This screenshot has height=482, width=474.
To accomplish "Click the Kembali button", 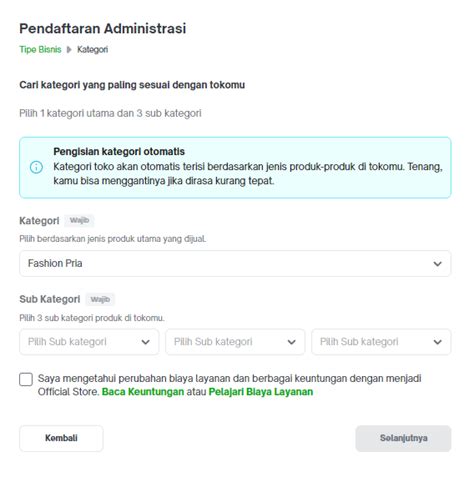I will tap(61, 438).
